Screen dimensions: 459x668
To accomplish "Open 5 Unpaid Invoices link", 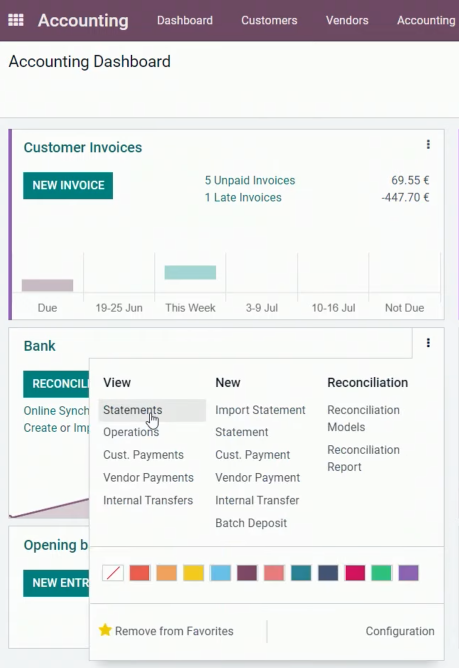I will (x=250, y=180).
